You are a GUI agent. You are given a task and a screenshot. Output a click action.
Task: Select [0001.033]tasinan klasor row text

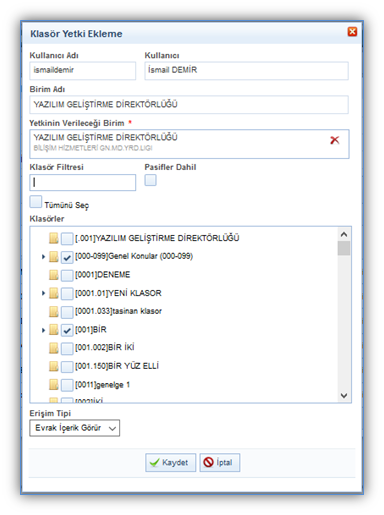(118, 311)
